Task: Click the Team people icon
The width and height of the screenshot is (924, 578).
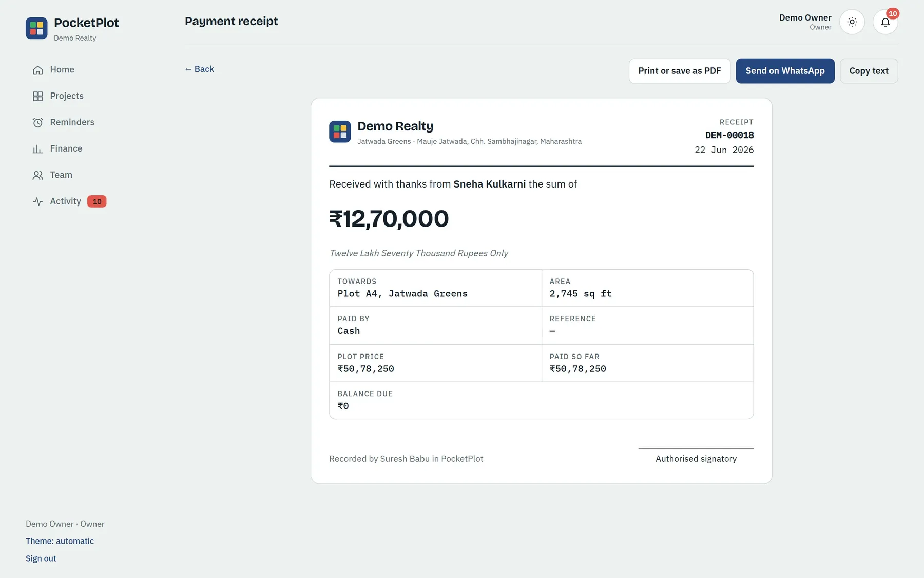Action: (37, 175)
